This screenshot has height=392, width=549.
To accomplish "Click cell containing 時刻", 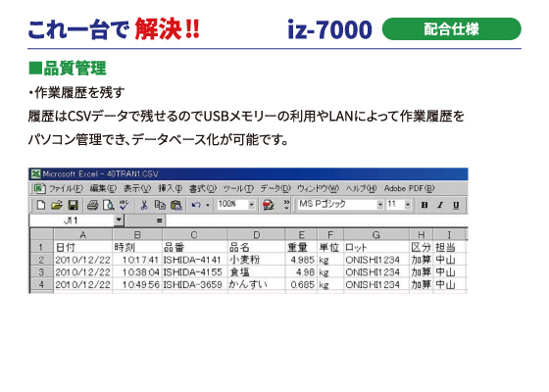I will (137, 247).
